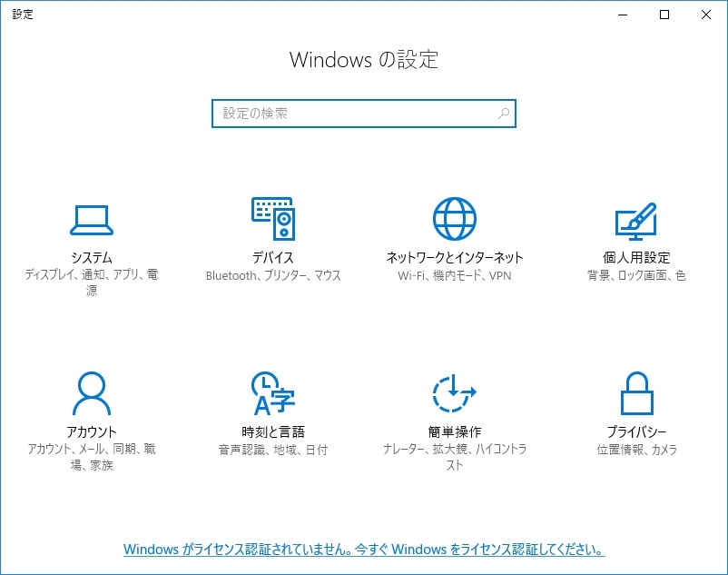Image resolution: width=728 pixels, height=575 pixels.
Task: Click the magnifier search icon
Action: (504, 114)
